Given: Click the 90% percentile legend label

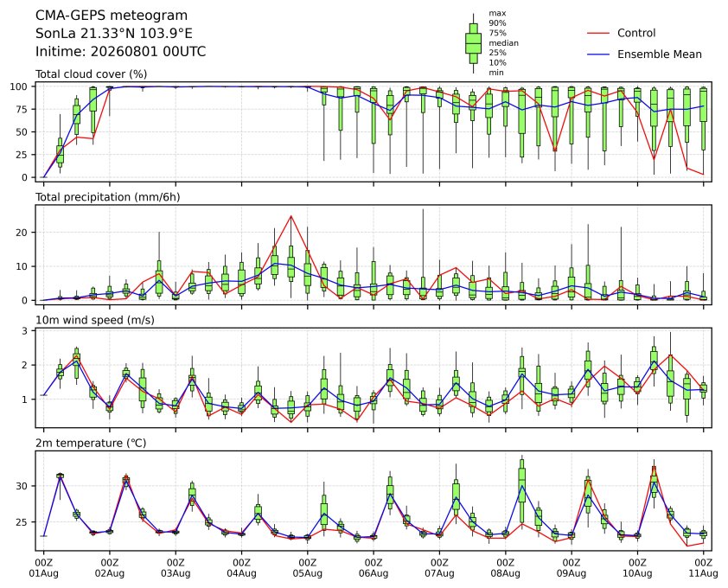Looking at the screenshot, I should pyautogui.click(x=497, y=22).
